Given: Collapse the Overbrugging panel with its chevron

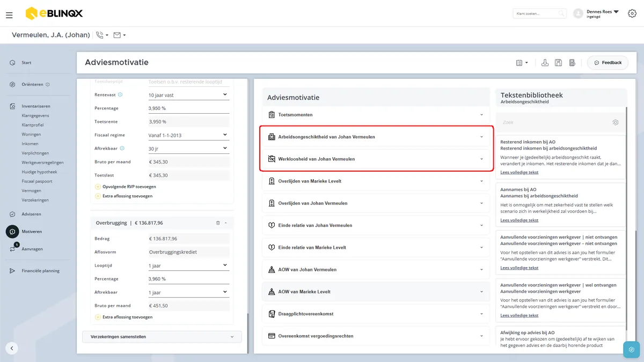Looking at the screenshot, I should [x=226, y=223].
